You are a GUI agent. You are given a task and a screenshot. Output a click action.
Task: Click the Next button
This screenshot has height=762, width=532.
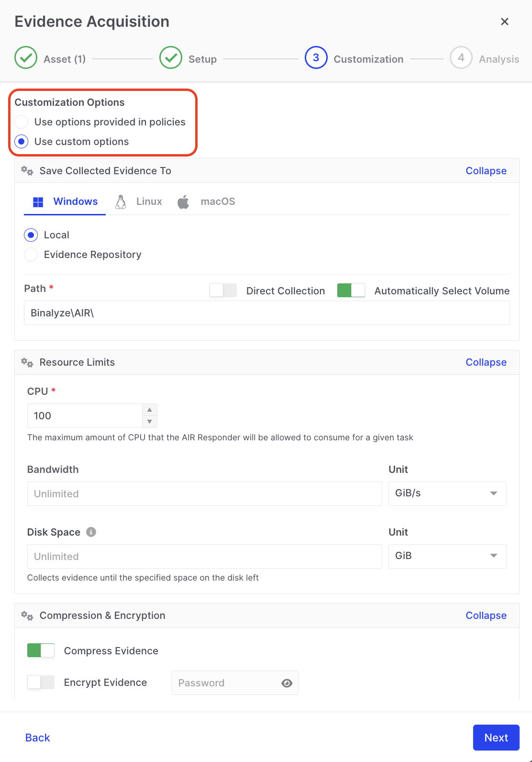click(x=496, y=738)
